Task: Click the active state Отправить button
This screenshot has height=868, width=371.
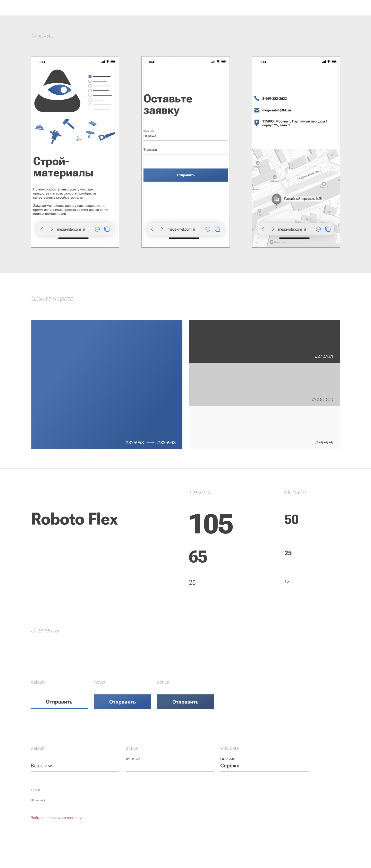Action: (x=185, y=702)
